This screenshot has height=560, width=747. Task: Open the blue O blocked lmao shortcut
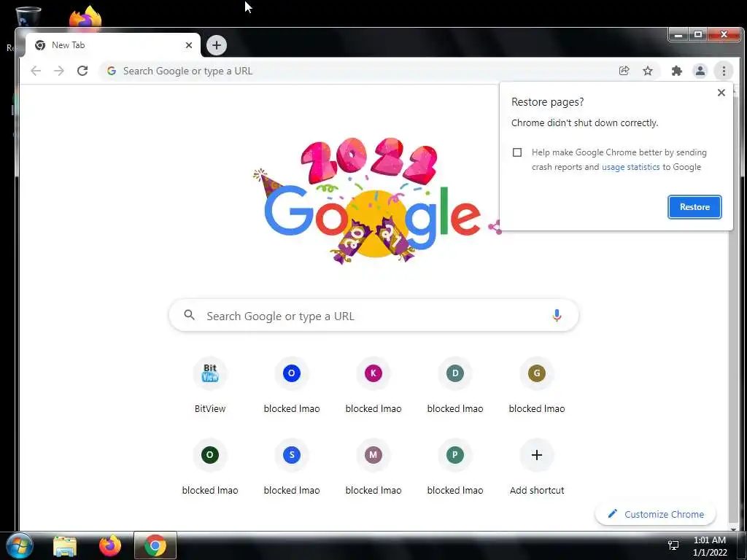292,386
